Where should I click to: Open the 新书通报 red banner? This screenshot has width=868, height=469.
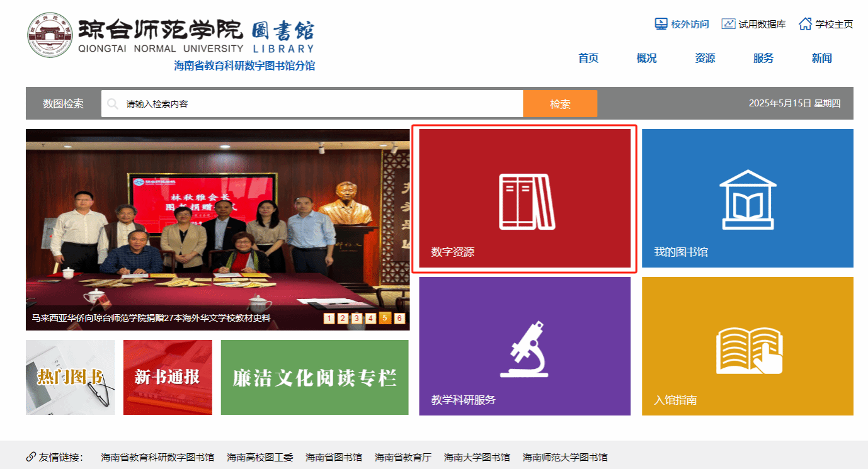[168, 377]
